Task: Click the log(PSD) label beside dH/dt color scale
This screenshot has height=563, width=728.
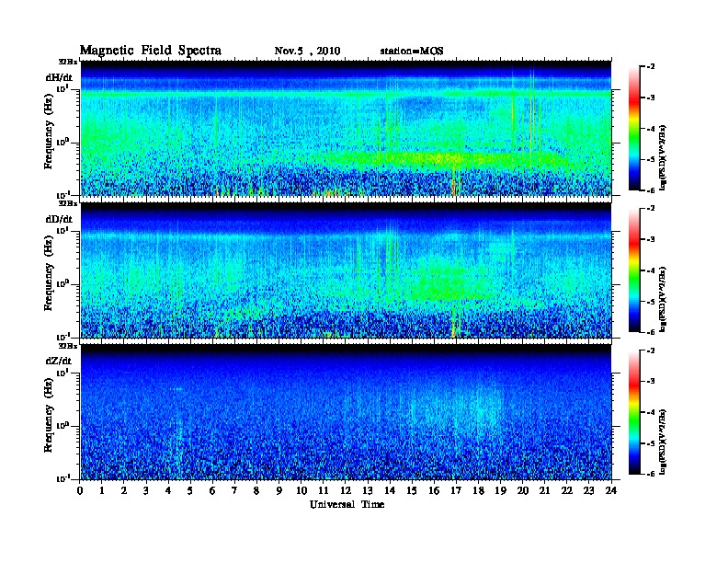Action: pos(663,157)
